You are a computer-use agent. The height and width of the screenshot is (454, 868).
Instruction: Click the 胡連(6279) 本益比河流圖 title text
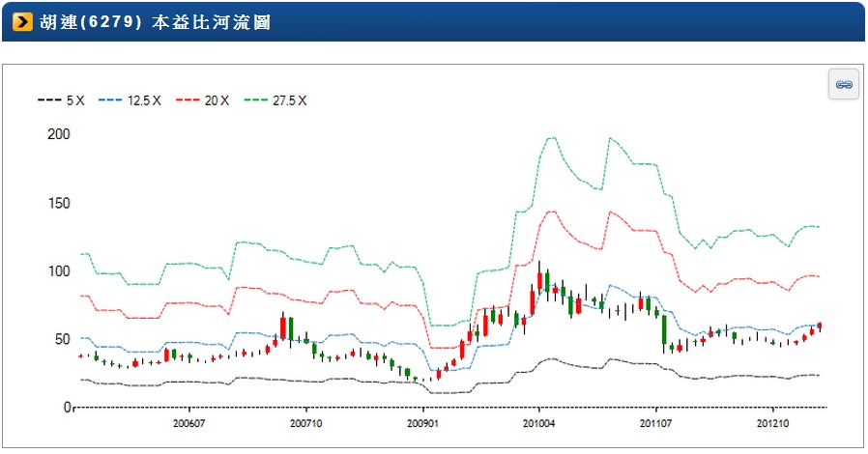pos(155,22)
